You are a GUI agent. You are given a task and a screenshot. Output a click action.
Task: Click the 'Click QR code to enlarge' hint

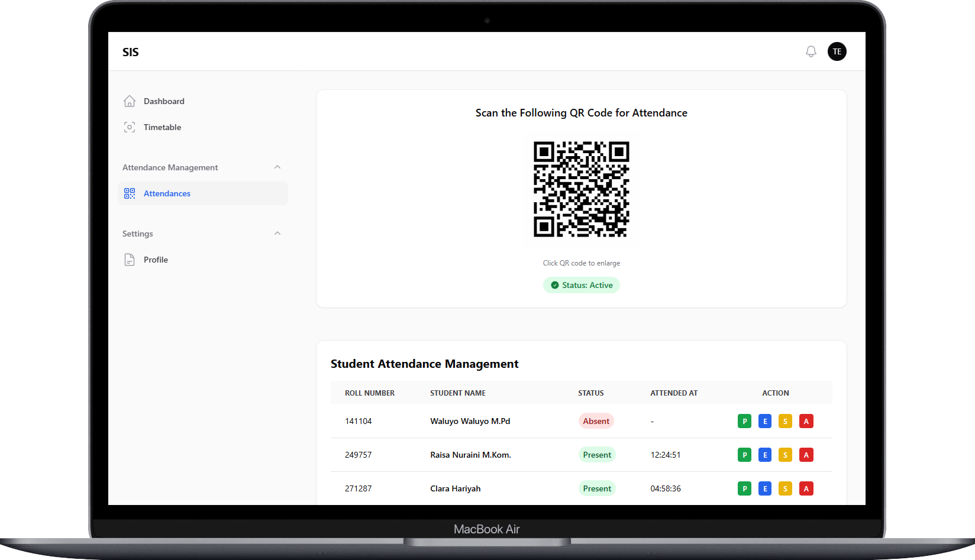[x=582, y=263]
